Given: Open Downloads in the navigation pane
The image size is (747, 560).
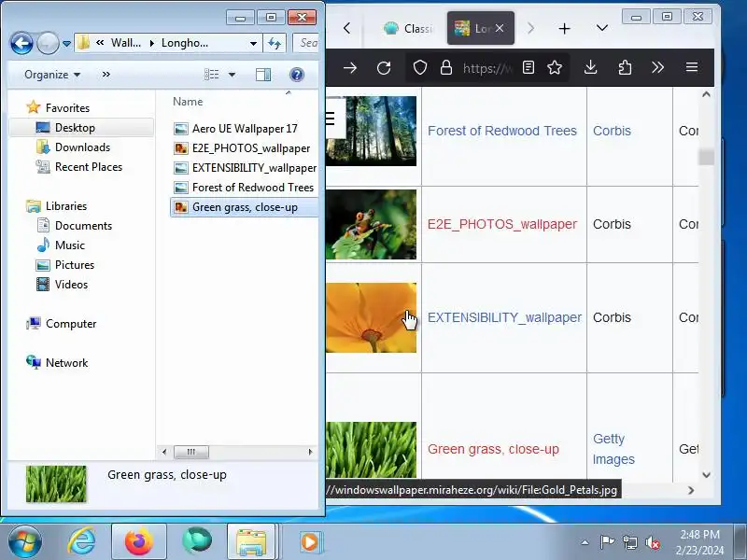Looking at the screenshot, I should tap(82, 147).
